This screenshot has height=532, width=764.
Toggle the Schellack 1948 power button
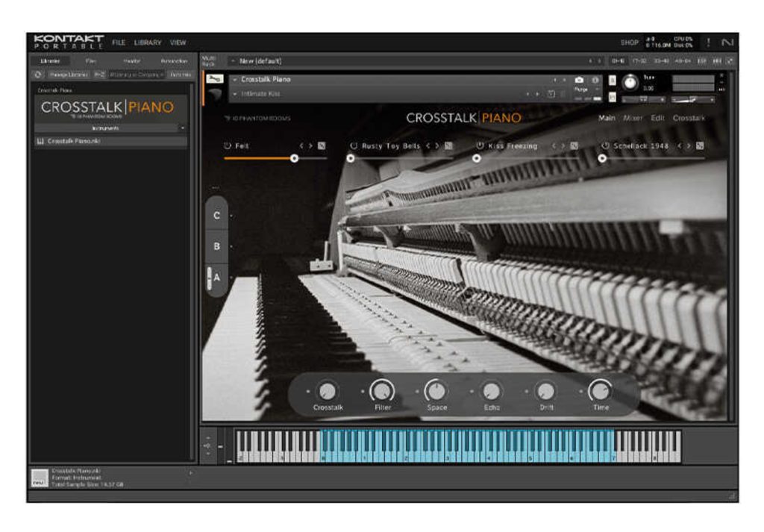(606, 145)
